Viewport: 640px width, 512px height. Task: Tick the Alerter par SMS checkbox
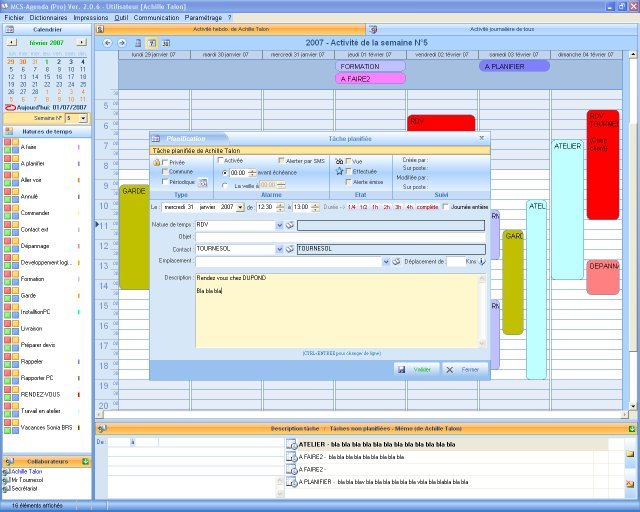point(281,160)
